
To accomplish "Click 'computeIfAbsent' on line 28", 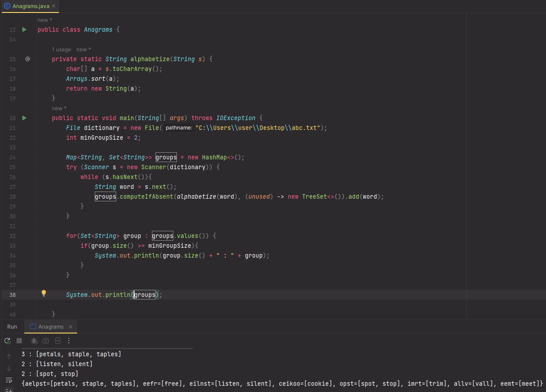I will pos(147,196).
